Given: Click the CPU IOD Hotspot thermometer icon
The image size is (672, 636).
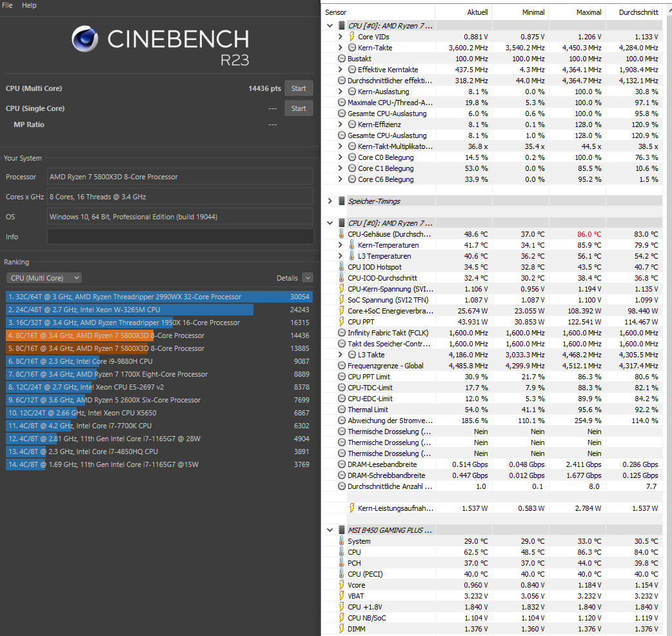Looking at the screenshot, I should click(342, 266).
